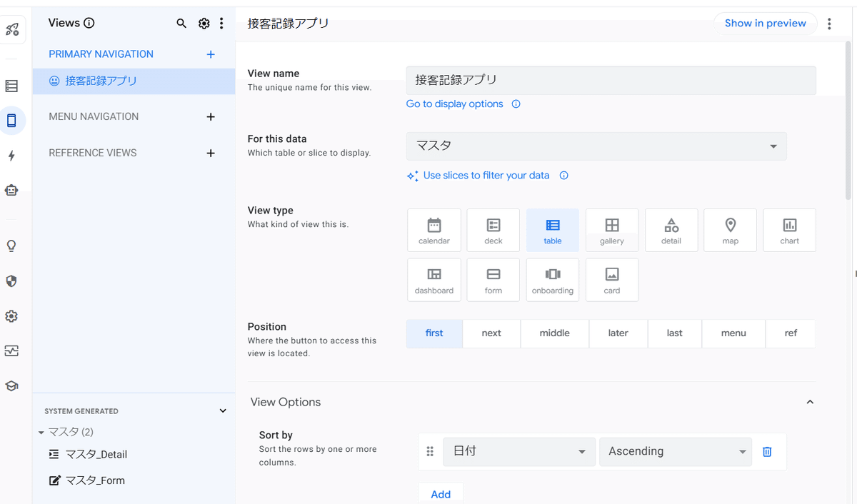Set position to later

point(618,333)
